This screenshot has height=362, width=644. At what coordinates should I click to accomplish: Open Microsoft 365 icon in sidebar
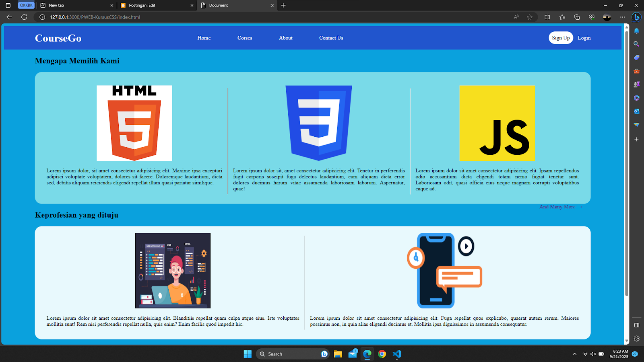pos(636,98)
